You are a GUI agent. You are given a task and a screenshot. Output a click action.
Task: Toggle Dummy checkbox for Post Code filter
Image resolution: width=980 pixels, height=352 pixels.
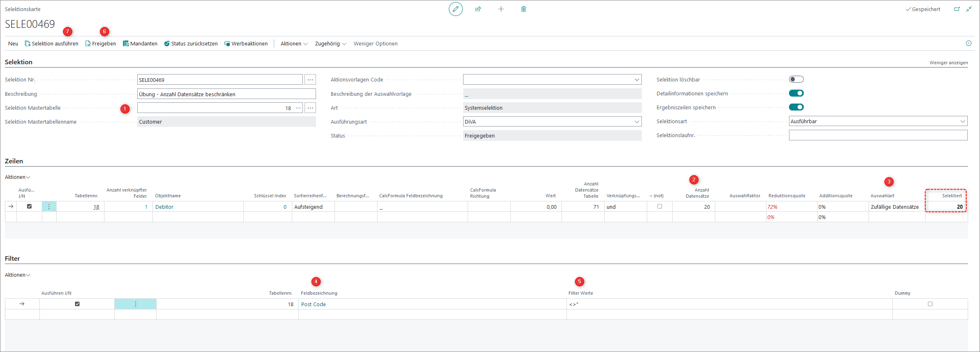coord(930,304)
